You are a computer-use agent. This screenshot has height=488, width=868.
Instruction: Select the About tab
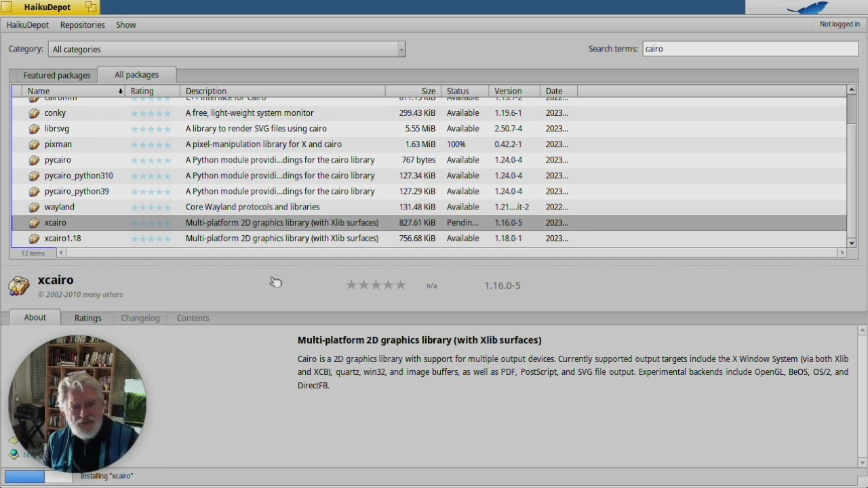point(35,317)
